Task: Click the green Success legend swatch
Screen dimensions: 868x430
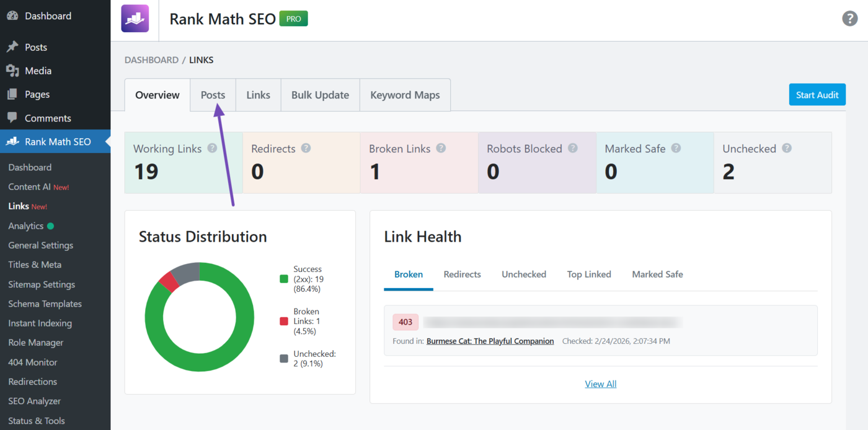Action: 284,279
